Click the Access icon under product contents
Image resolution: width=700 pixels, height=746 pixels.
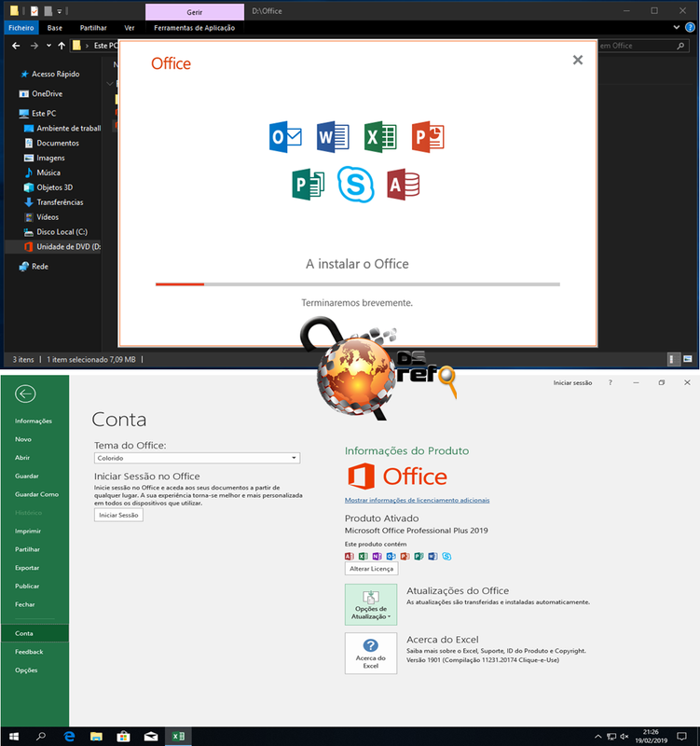[350, 556]
